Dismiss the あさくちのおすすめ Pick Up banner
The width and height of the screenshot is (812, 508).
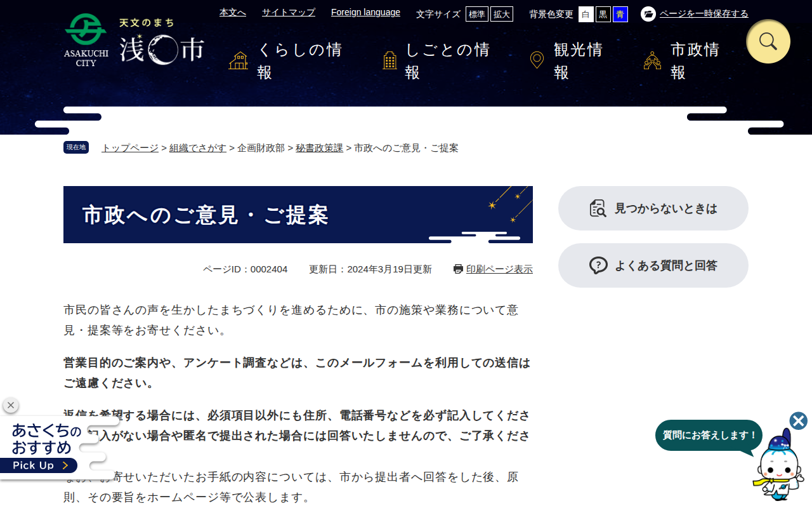click(x=10, y=405)
